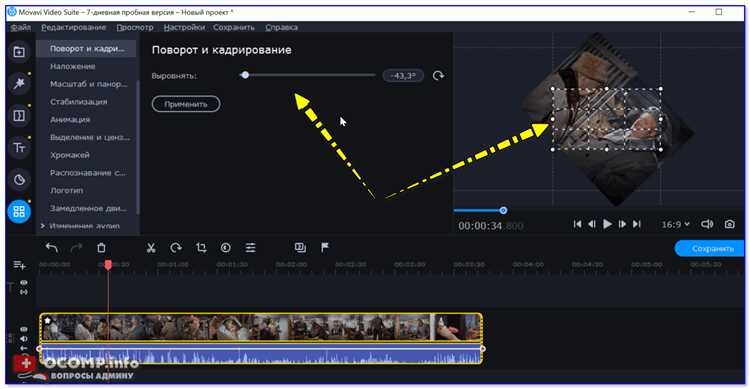Add marker with flag icon
Image resolution: width=750 pixels, height=389 pixels.
pyautogui.click(x=325, y=247)
